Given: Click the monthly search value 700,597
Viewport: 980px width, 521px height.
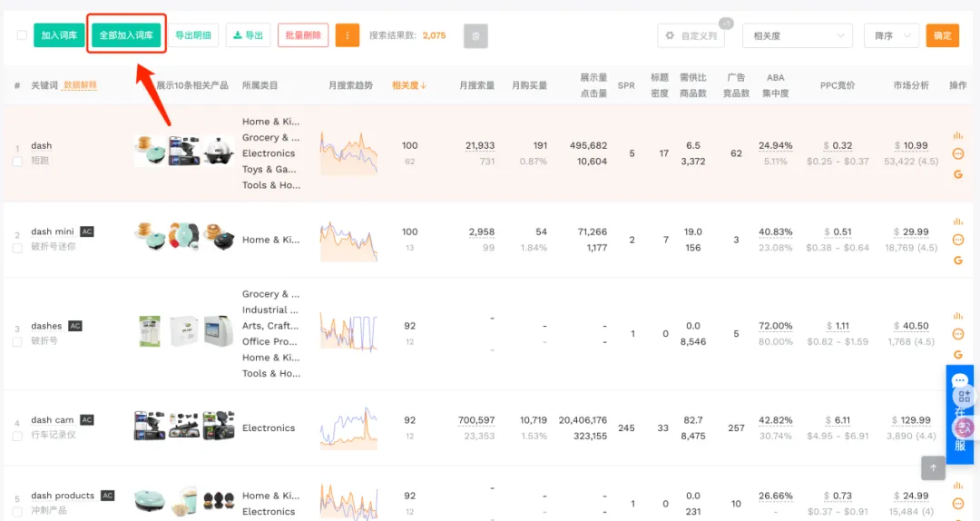Looking at the screenshot, I should click(x=476, y=419).
